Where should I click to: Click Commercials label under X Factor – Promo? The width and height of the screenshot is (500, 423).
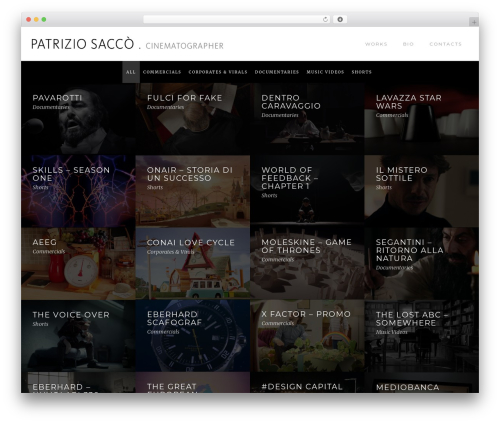point(278,323)
